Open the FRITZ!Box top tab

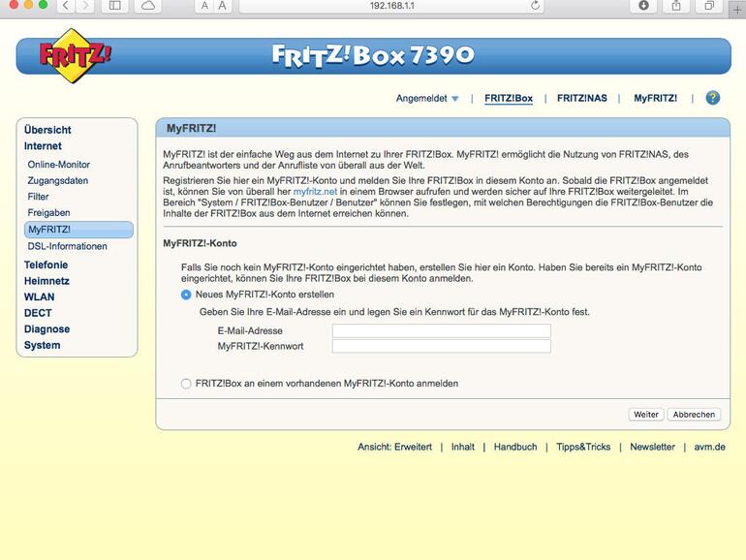(509, 99)
